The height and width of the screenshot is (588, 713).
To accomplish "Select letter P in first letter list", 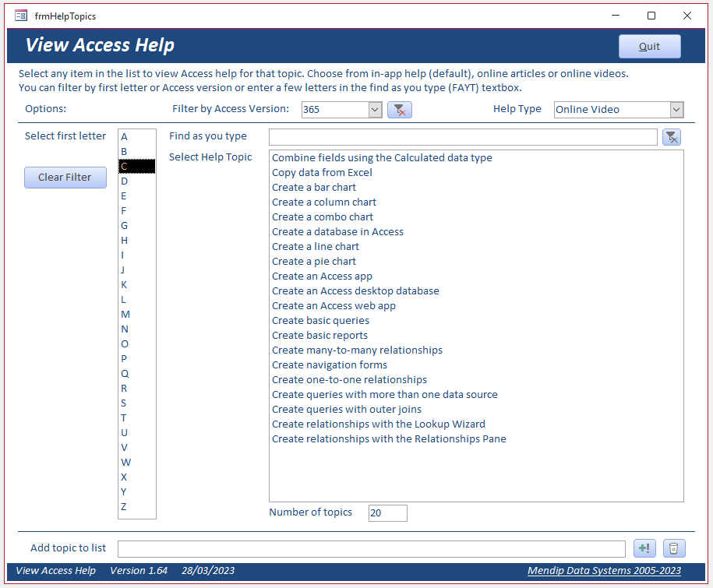I will tap(137, 358).
